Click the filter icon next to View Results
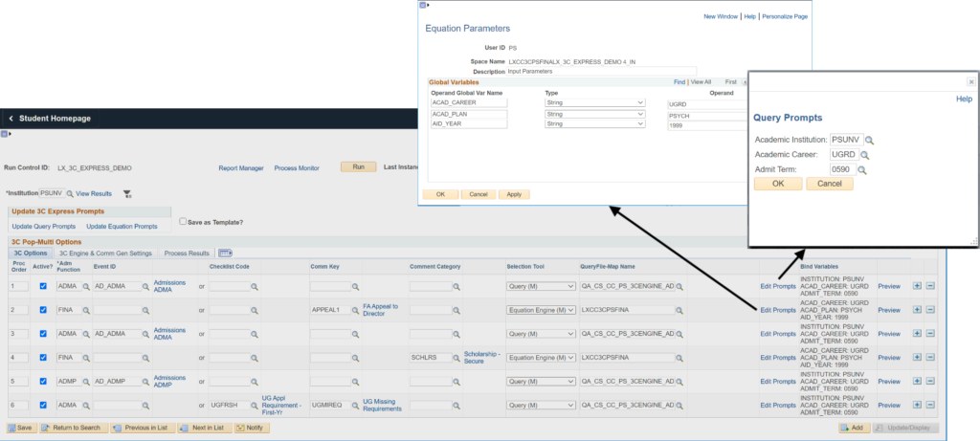 coord(127,194)
